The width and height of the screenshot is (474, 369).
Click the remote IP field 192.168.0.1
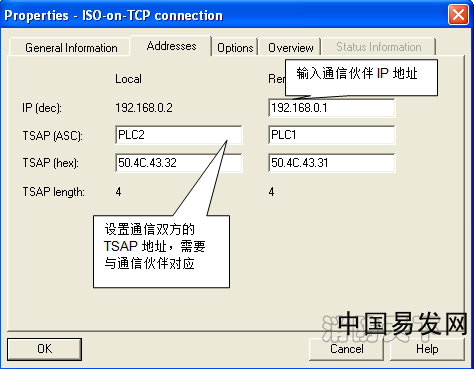click(332, 108)
